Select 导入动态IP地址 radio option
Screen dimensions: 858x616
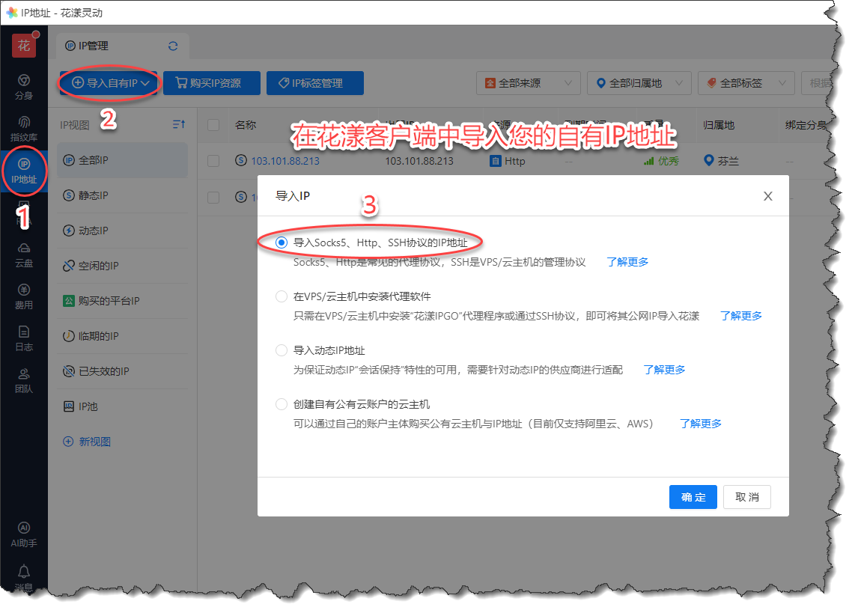click(x=282, y=350)
